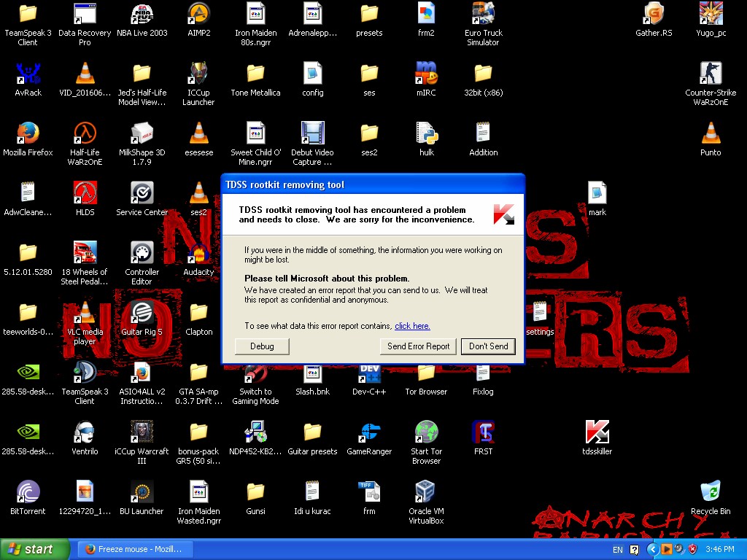Open the 'click here' link in the dialog

(412, 326)
